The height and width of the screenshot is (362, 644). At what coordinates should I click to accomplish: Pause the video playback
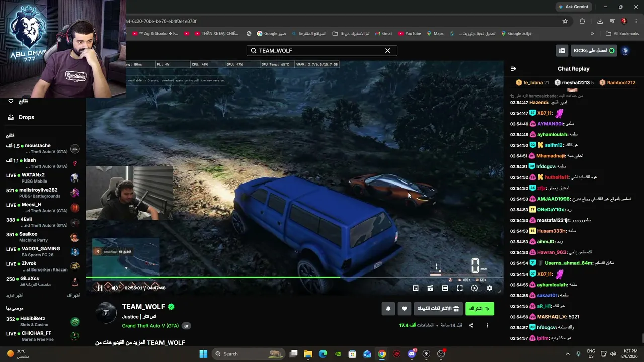(x=100, y=288)
